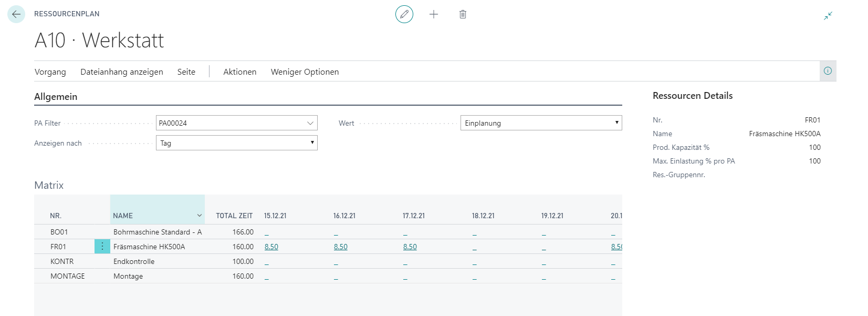Click the plus icon to add new
The image size is (868, 316).
(434, 14)
